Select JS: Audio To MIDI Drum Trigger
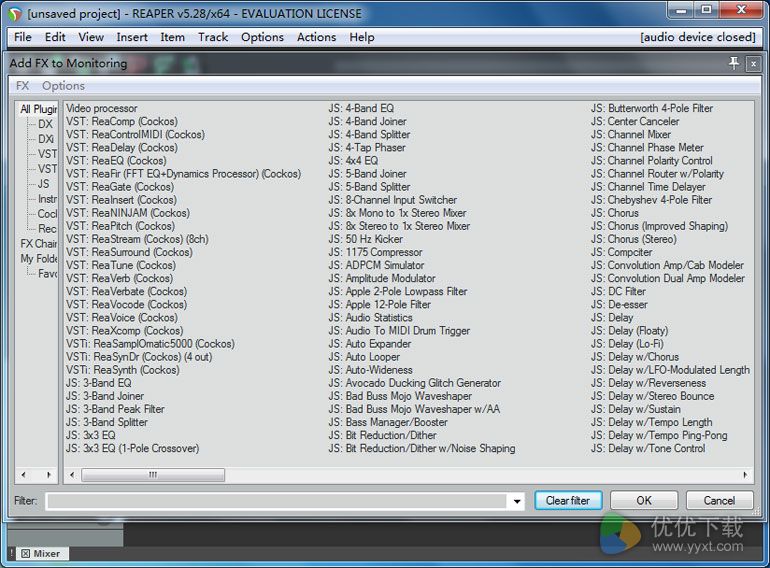The image size is (770, 568). coord(399,330)
